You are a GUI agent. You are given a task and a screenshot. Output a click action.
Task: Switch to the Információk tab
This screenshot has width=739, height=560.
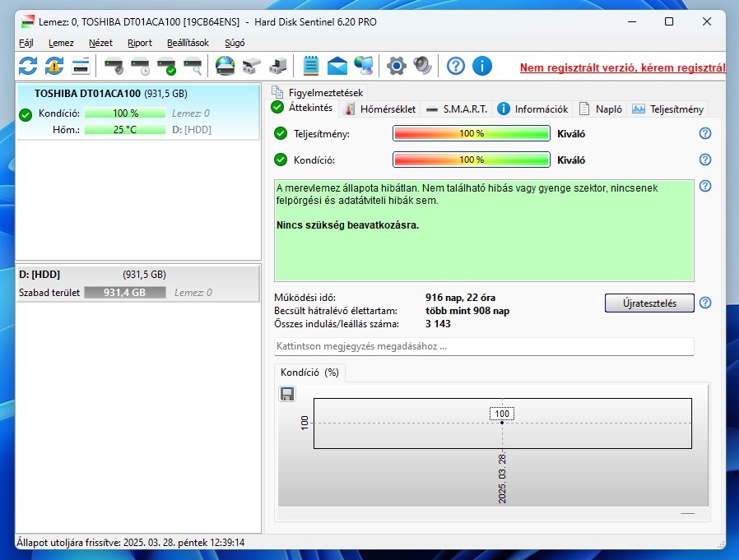[532, 109]
